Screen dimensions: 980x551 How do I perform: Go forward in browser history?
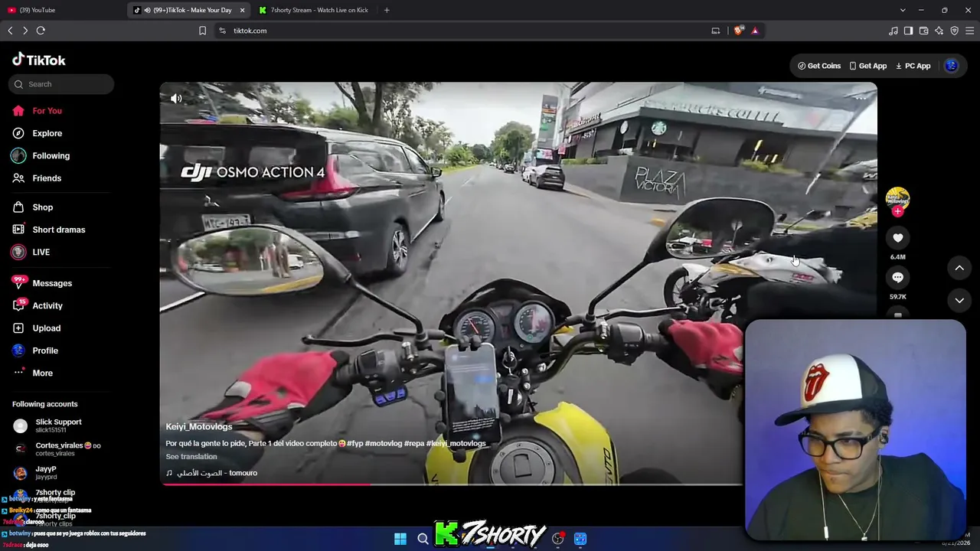[25, 31]
